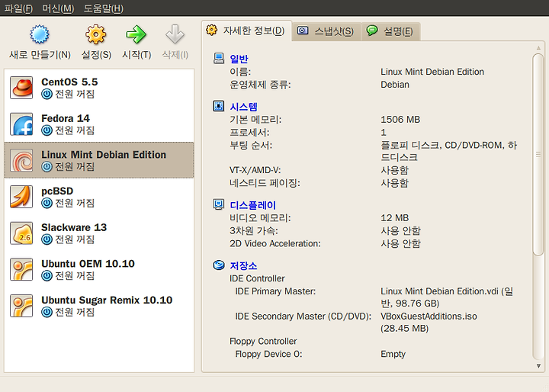Click the 새로 만들기(N) new machine icon
Image resolution: width=549 pixels, height=392 pixels.
pos(40,34)
